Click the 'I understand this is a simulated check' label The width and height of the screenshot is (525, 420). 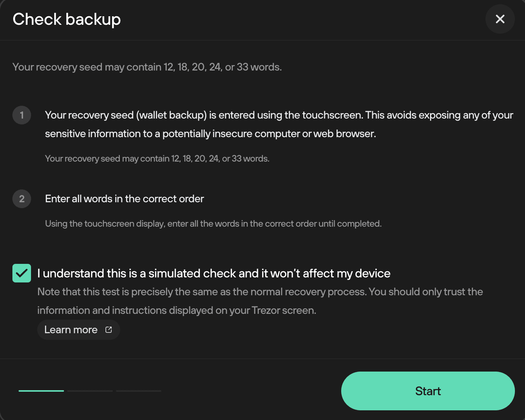[214, 274]
